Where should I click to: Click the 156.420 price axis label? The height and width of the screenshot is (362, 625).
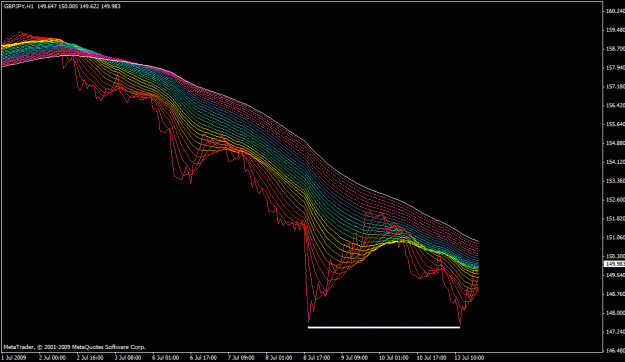point(615,105)
